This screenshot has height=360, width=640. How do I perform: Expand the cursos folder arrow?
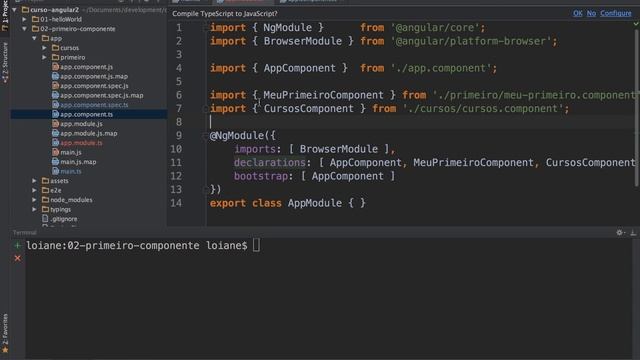coord(44,48)
